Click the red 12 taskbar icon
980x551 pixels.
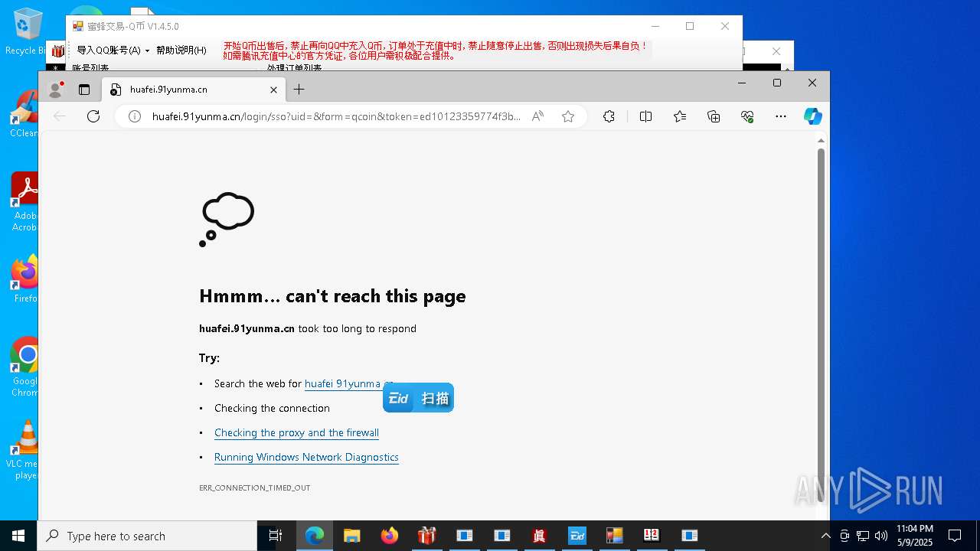point(652,536)
